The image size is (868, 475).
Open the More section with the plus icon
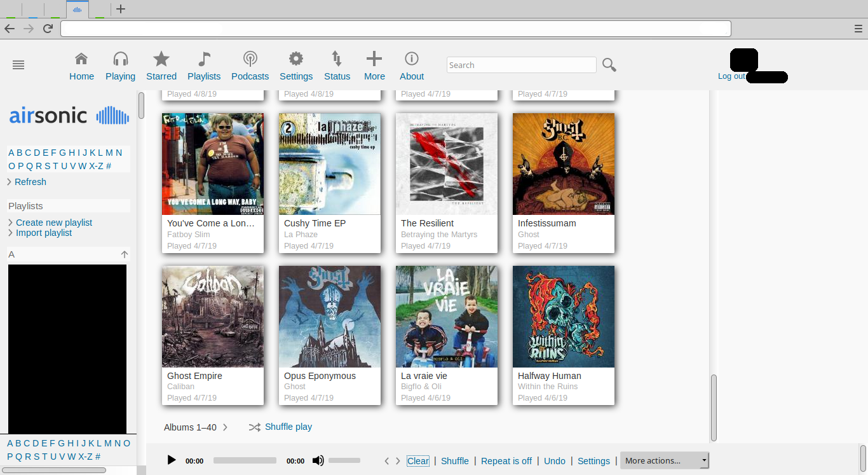click(374, 66)
